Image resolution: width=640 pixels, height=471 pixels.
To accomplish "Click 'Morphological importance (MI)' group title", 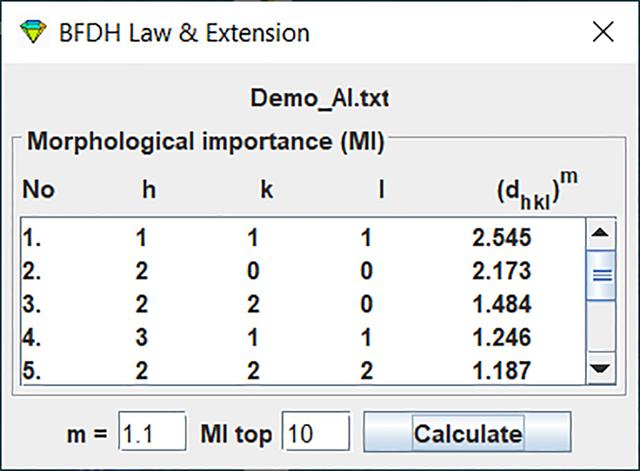I will (x=206, y=142).
